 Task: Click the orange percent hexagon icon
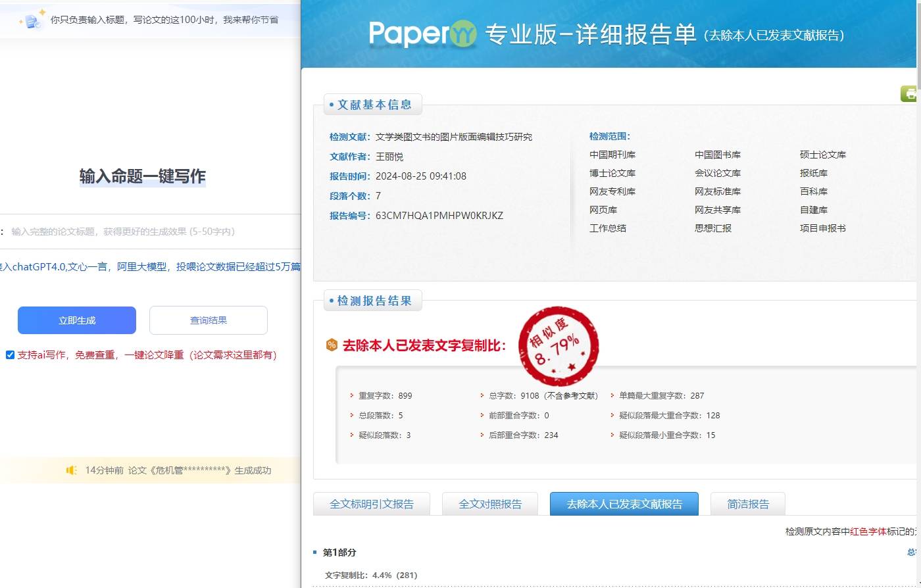332,345
